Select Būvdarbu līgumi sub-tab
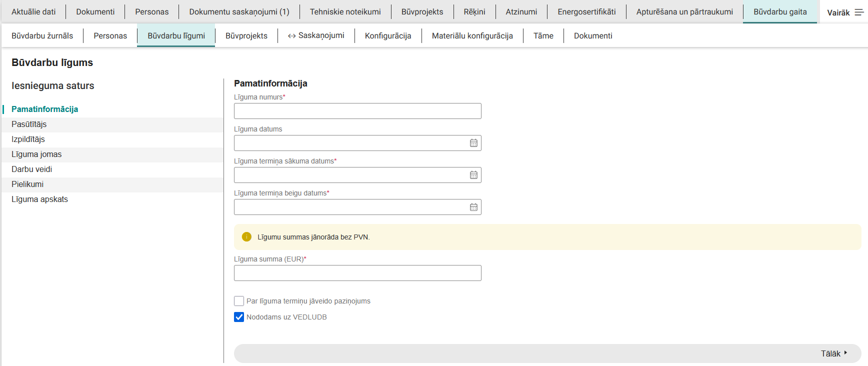868x366 pixels. (176, 35)
